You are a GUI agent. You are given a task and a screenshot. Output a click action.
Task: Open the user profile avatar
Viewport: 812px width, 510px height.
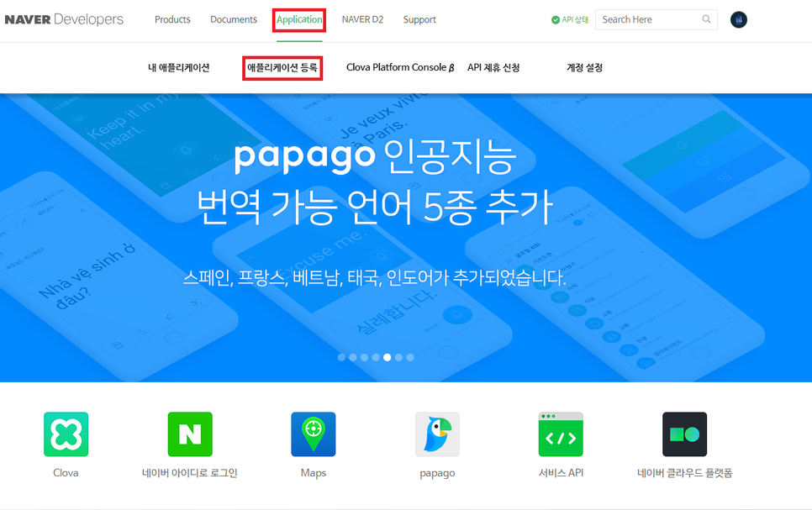[x=739, y=19]
